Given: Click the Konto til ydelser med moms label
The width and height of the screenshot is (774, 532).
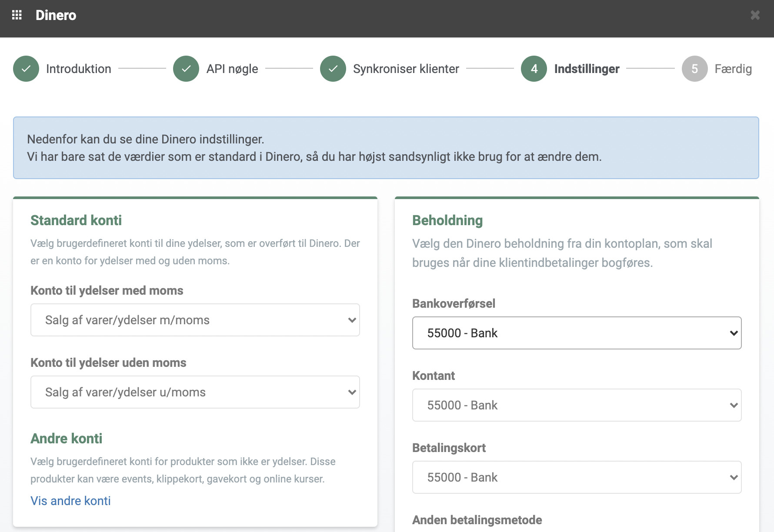Looking at the screenshot, I should (107, 290).
